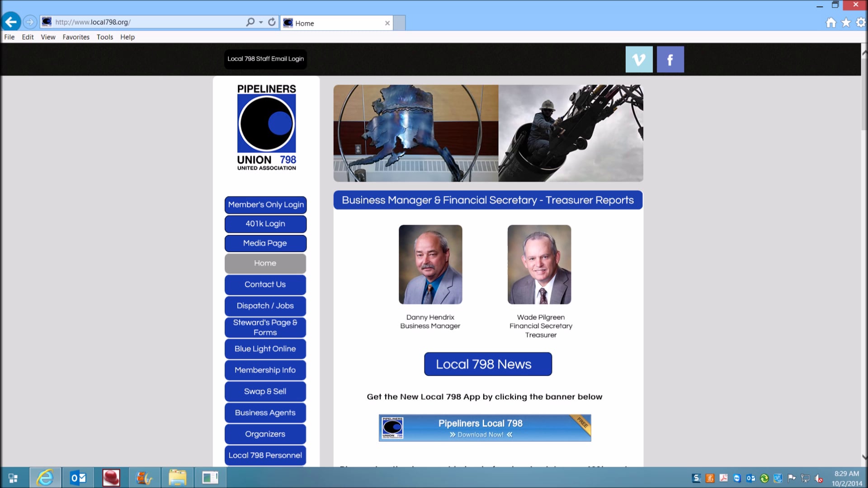This screenshot has width=868, height=488.
Task: Click the URL address bar field
Action: coord(149,22)
